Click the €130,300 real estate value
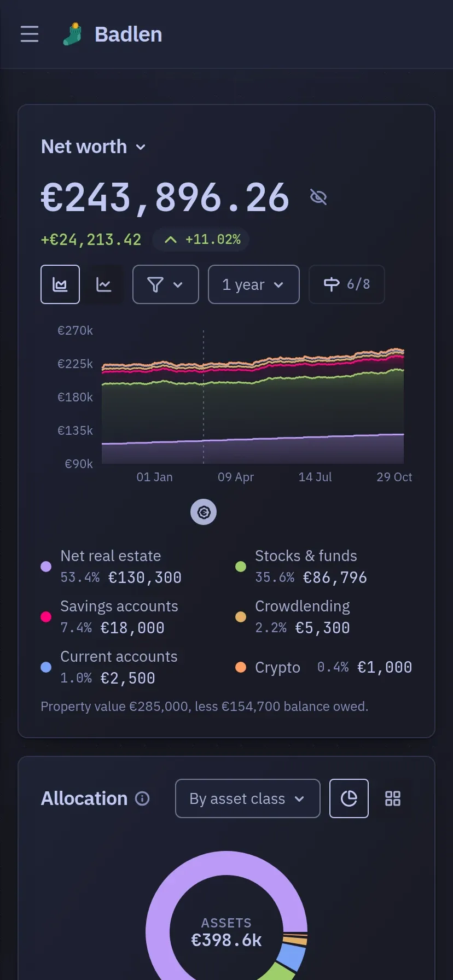 (x=145, y=577)
